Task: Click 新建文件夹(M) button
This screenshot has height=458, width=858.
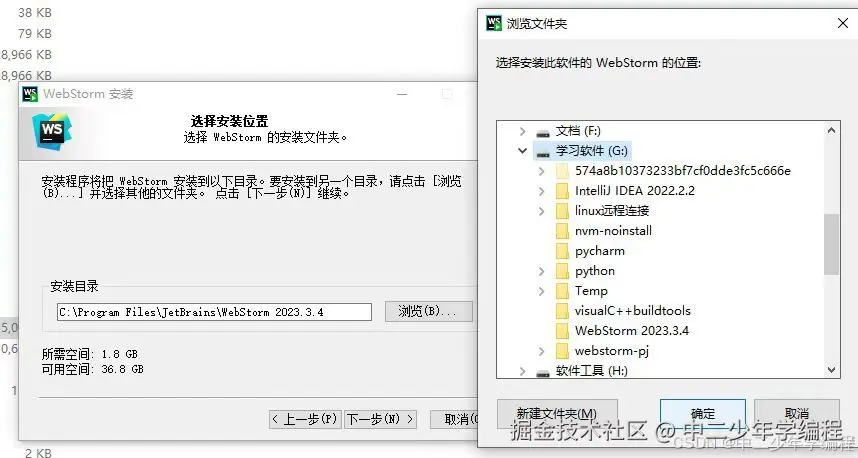Action: pyautogui.click(x=557, y=414)
